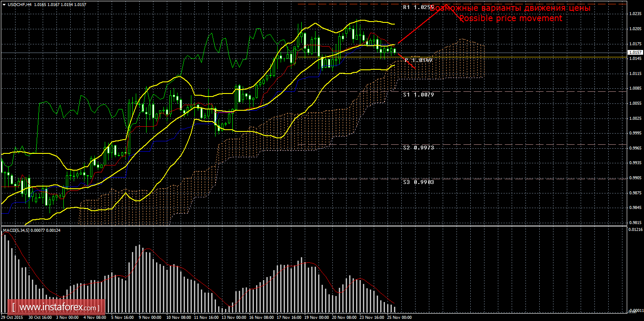Click the 4 Nov 08:00 time label
Viewport: 644px width, 321px height.
95,318
